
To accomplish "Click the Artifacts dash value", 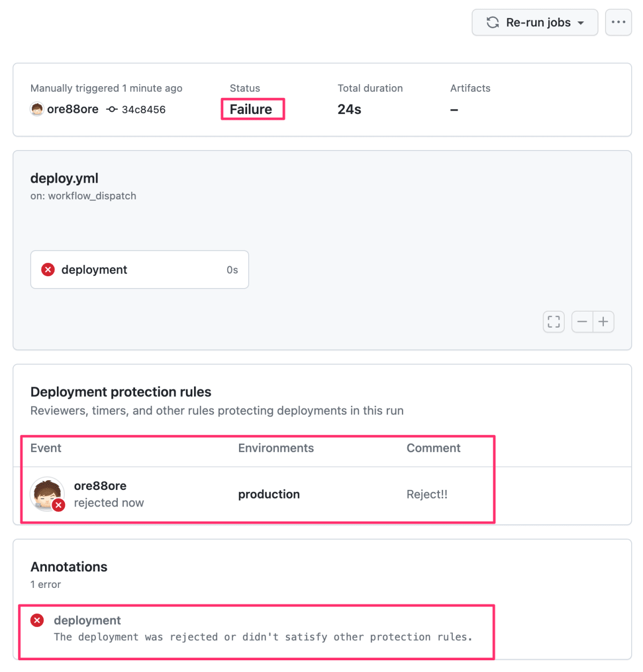I will pos(454,110).
